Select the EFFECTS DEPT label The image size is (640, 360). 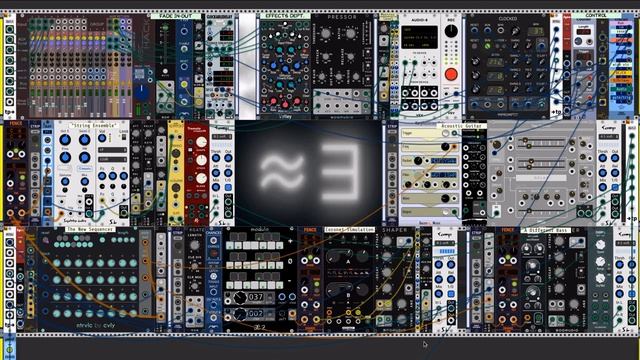(x=285, y=16)
